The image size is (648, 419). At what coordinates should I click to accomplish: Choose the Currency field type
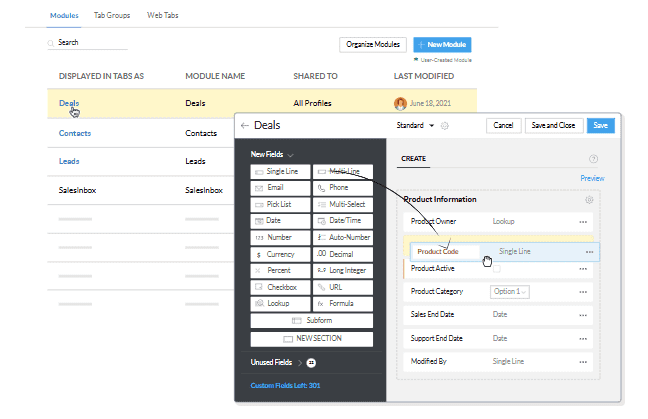tap(280, 254)
